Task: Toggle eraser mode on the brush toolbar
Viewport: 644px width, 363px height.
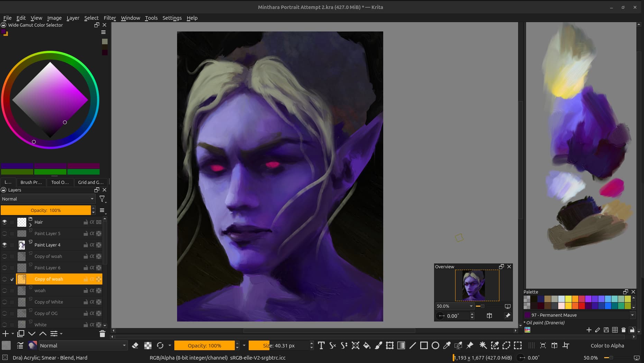Action: [135, 345]
